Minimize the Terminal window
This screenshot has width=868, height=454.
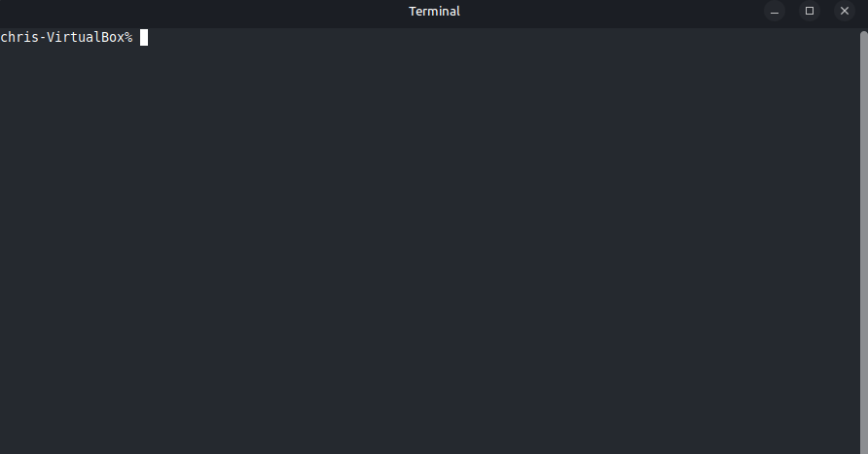click(x=775, y=11)
